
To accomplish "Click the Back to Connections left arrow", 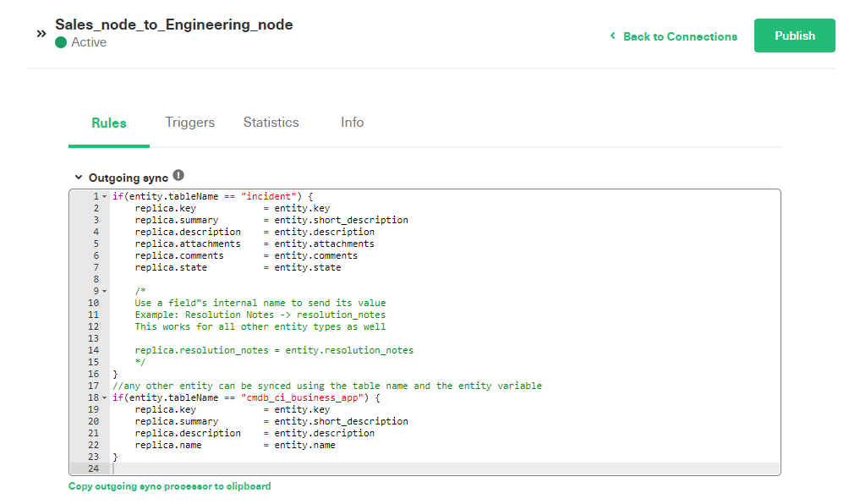I will (x=612, y=36).
